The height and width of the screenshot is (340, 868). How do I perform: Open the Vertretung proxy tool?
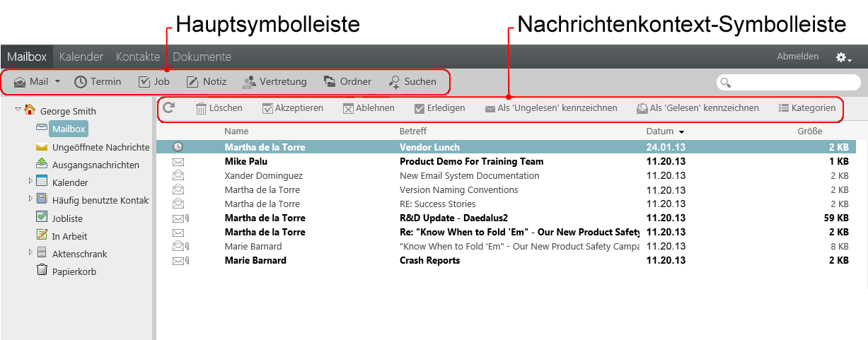click(249, 82)
